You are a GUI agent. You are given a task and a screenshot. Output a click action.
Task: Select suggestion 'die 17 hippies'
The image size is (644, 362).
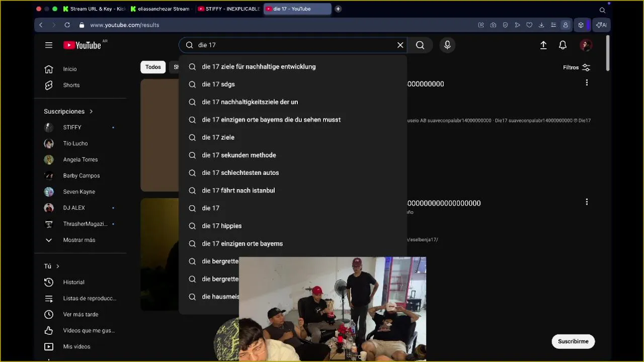click(293, 226)
